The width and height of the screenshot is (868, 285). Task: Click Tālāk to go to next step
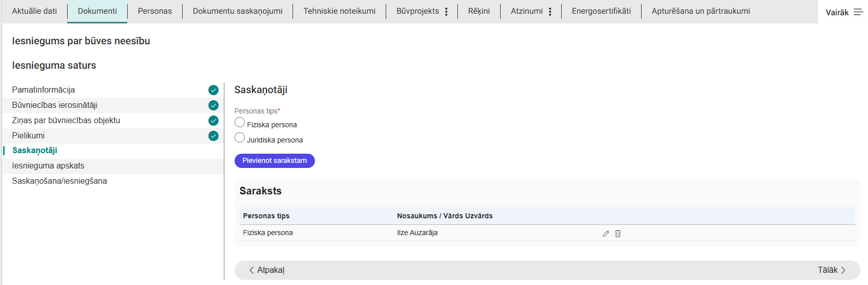click(831, 270)
